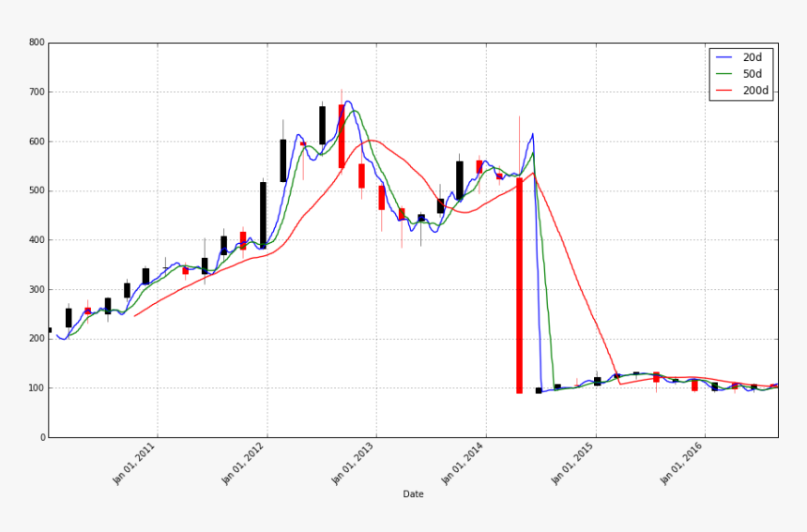Screen dimensions: 807x532
Task: Click the 500 y-axis tick label
Action: coord(36,191)
